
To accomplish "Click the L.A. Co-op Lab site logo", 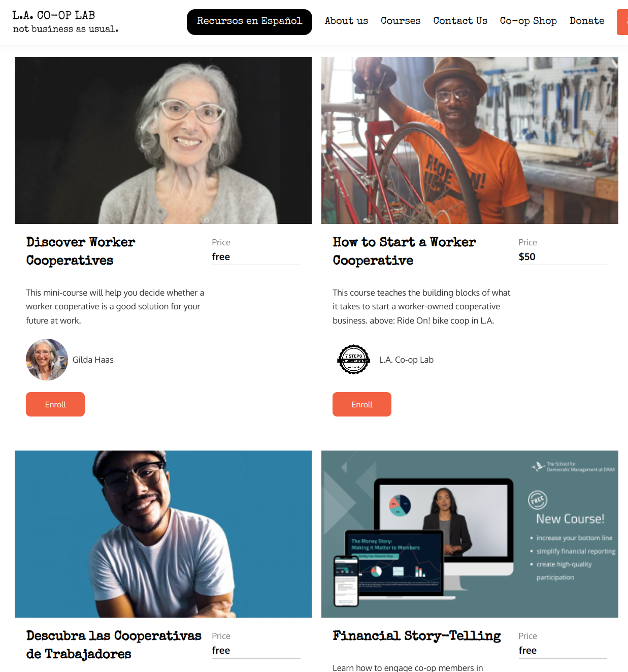I will (65, 21).
